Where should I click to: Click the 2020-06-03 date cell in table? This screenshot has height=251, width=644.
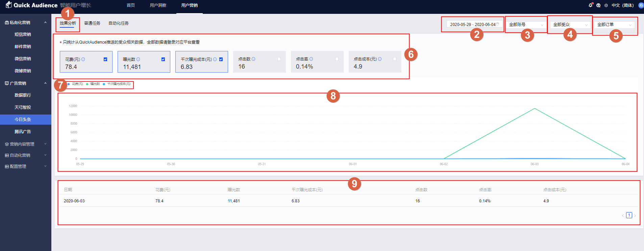click(74, 201)
